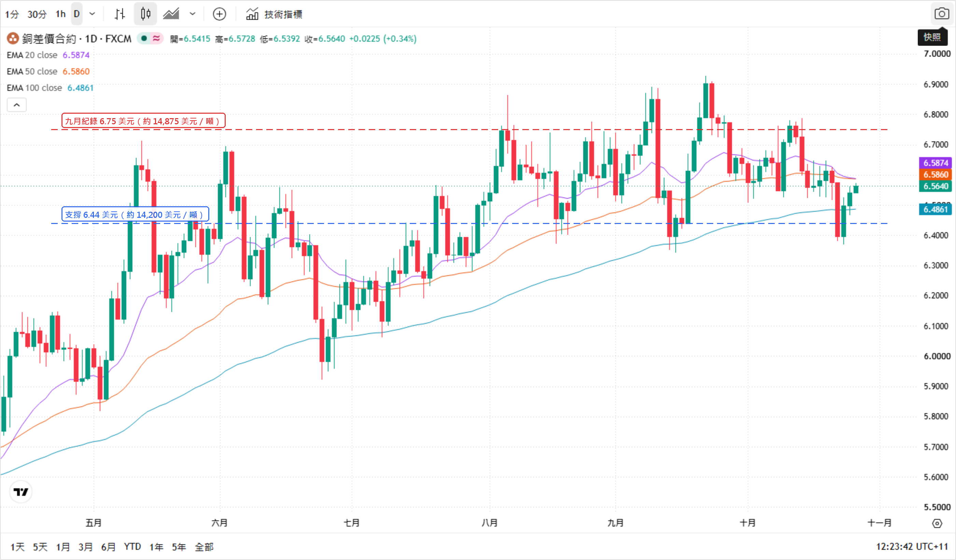Click the copper symbol icon
Viewport: 956px width, 560px height.
pyautogui.click(x=13, y=38)
